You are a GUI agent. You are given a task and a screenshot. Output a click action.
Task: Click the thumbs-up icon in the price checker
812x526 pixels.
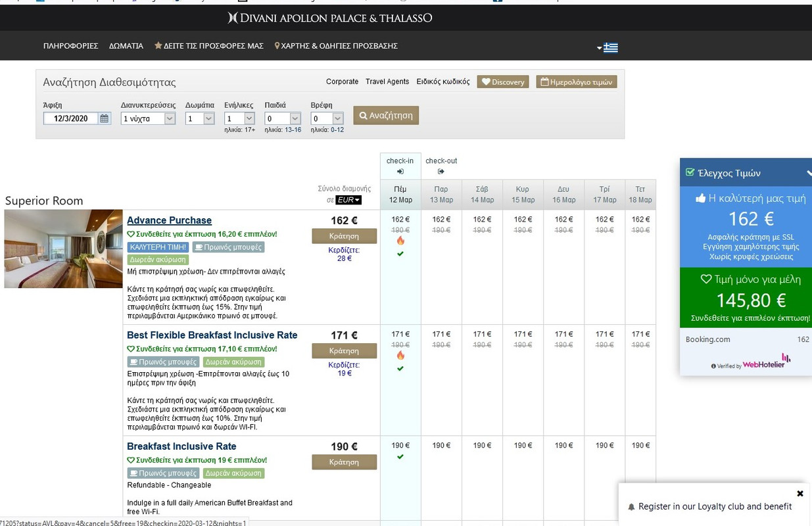pos(700,198)
